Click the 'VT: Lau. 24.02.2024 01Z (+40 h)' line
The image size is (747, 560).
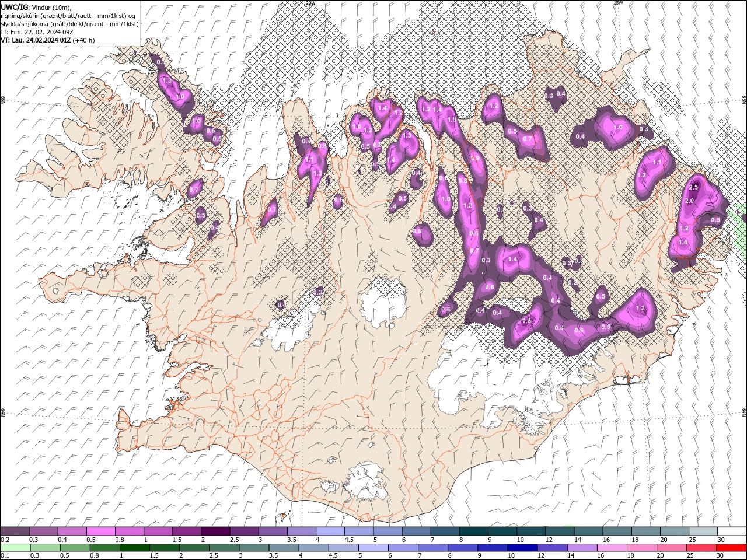(48, 40)
